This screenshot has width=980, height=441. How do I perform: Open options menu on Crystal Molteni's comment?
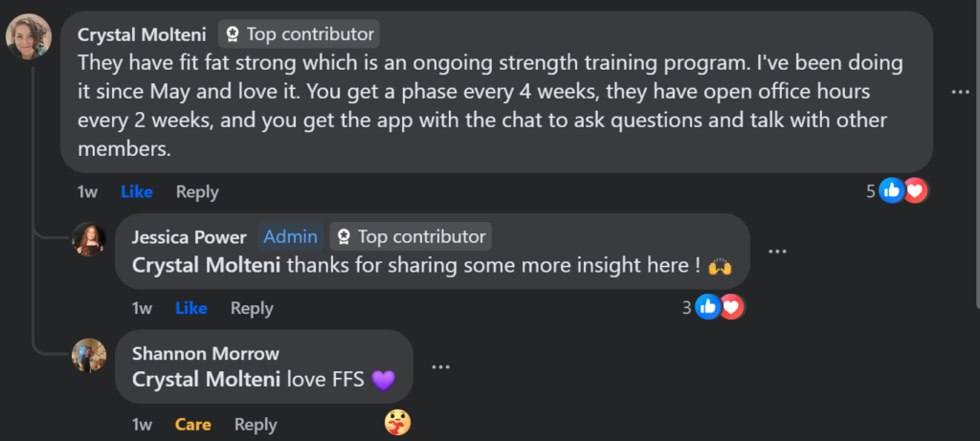pyautogui.click(x=960, y=92)
